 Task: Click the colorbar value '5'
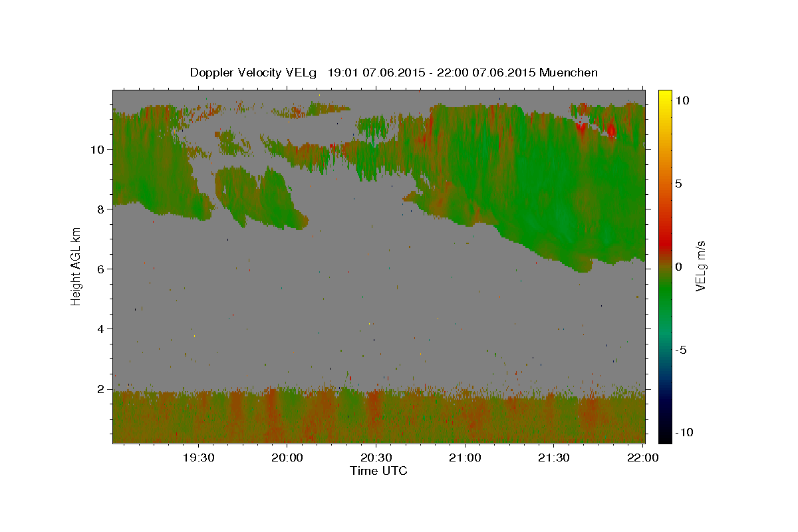679,184
